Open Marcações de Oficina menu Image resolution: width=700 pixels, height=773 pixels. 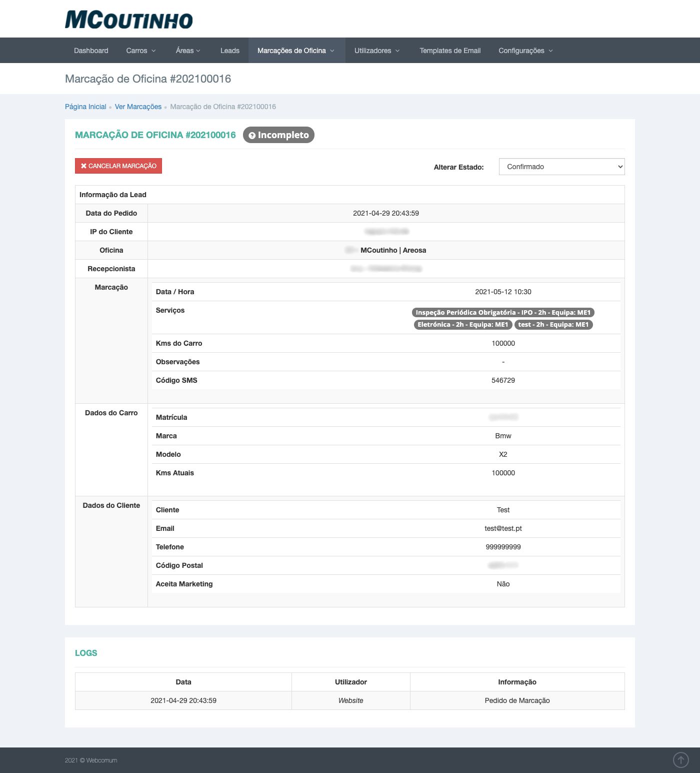coord(296,51)
